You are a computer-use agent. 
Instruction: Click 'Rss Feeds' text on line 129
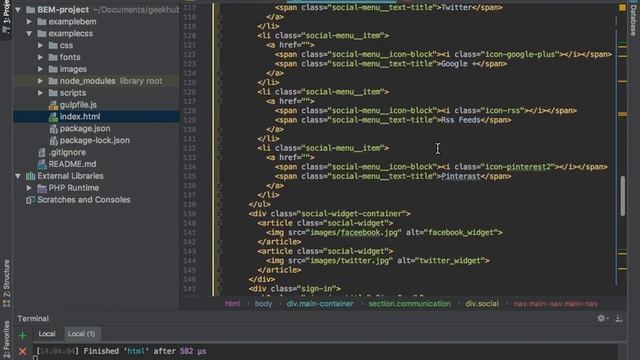[461, 120]
